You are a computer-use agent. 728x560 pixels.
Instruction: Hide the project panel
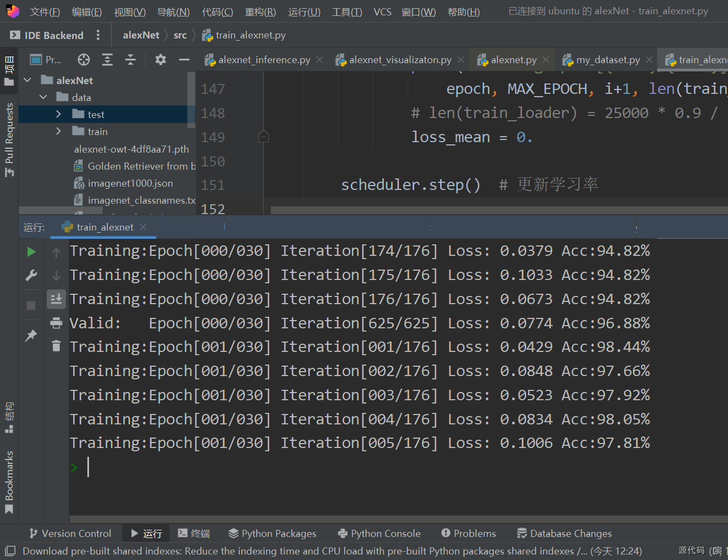click(184, 59)
